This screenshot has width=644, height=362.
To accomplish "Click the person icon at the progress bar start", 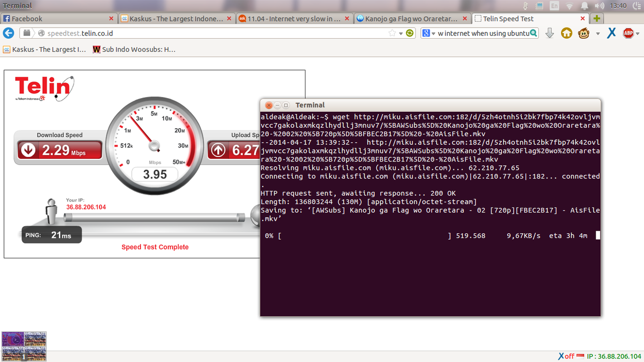I will (52, 212).
